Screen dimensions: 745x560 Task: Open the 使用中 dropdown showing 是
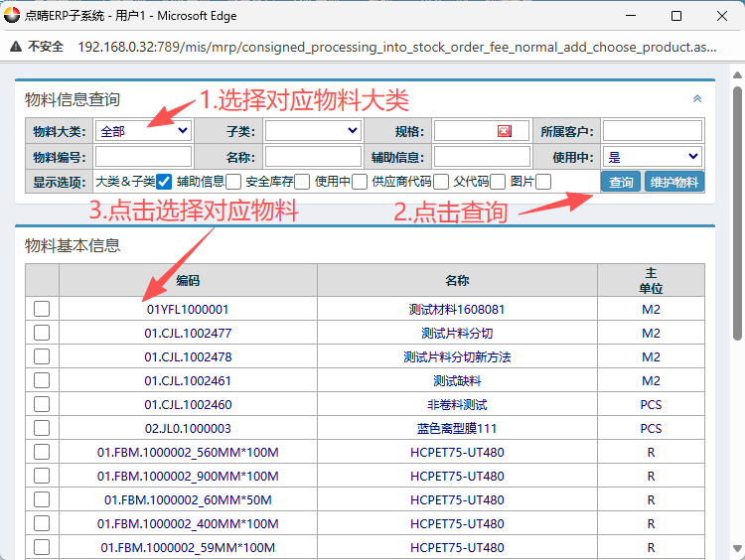tap(653, 157)
